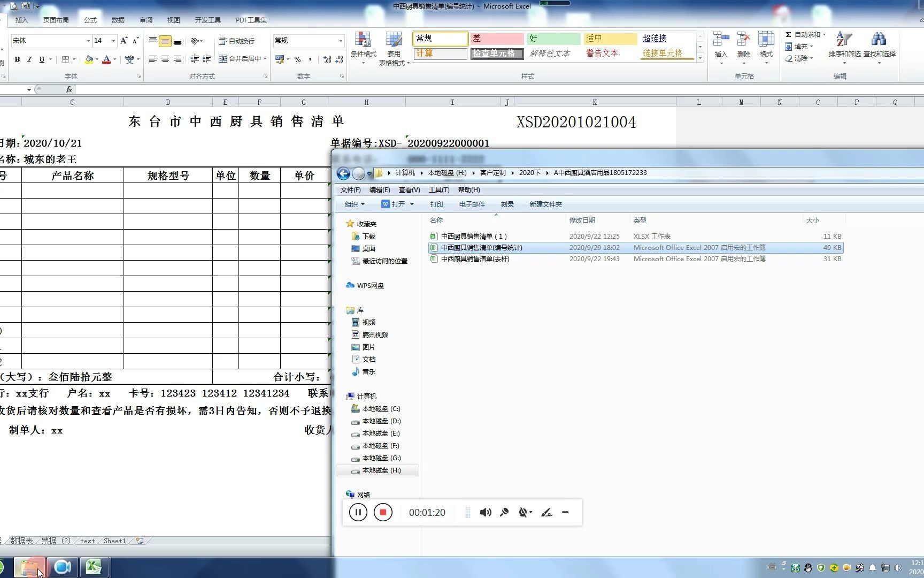Open font size dropdown 14

[x=113, y=41]
